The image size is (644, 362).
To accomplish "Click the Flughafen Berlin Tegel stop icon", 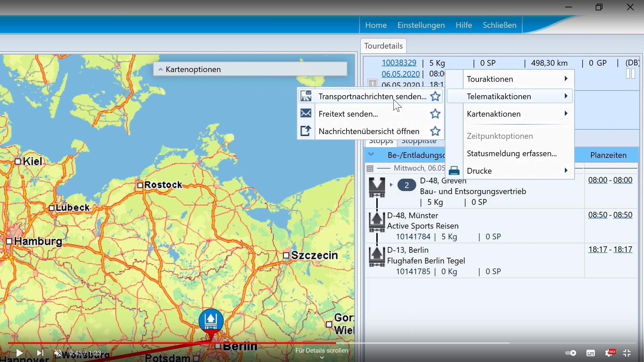I will coord(377,257).
